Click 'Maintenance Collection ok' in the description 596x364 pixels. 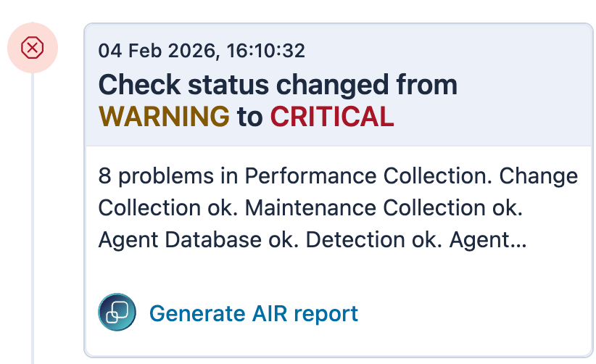(x=383, y=207)
